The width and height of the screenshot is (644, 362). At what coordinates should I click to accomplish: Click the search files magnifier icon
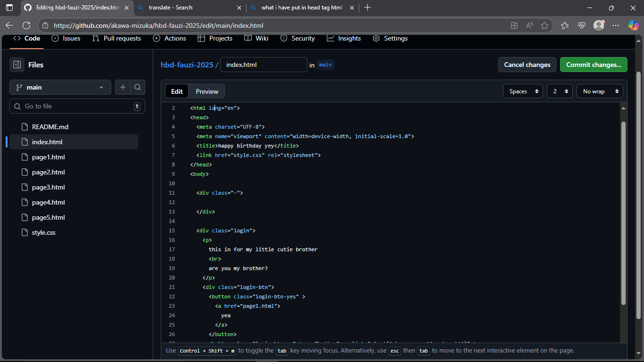[x=137, y=87]
